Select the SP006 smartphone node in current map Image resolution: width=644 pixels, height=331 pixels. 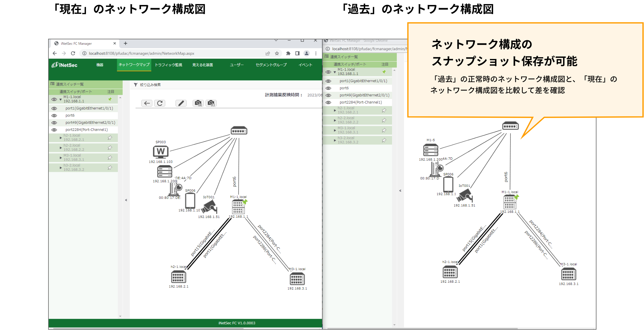pos(190,200)
